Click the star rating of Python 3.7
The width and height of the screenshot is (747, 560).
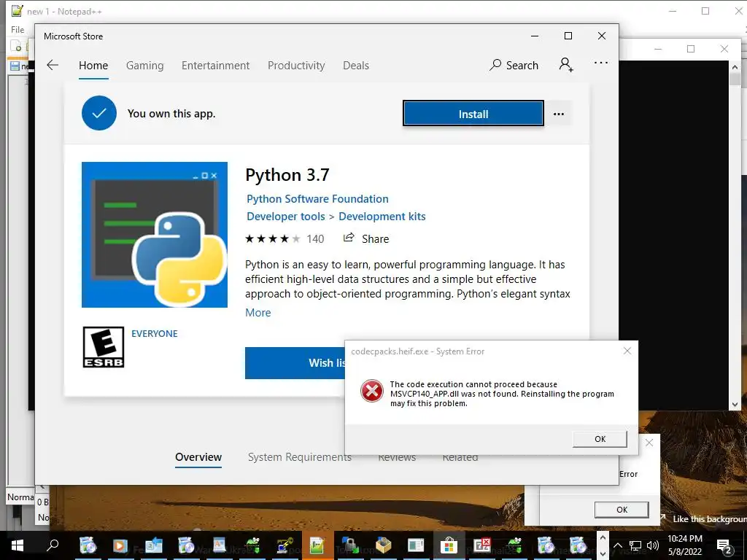coord(273,238)
